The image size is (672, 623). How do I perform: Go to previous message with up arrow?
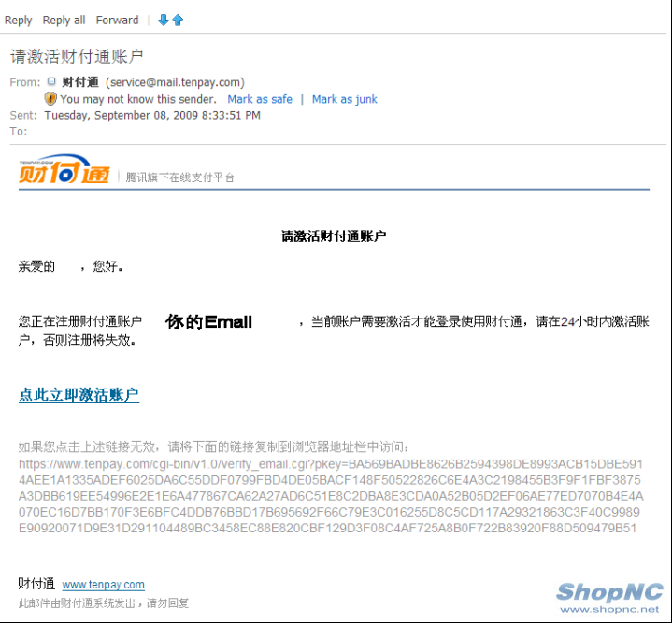tap(178, 20)
